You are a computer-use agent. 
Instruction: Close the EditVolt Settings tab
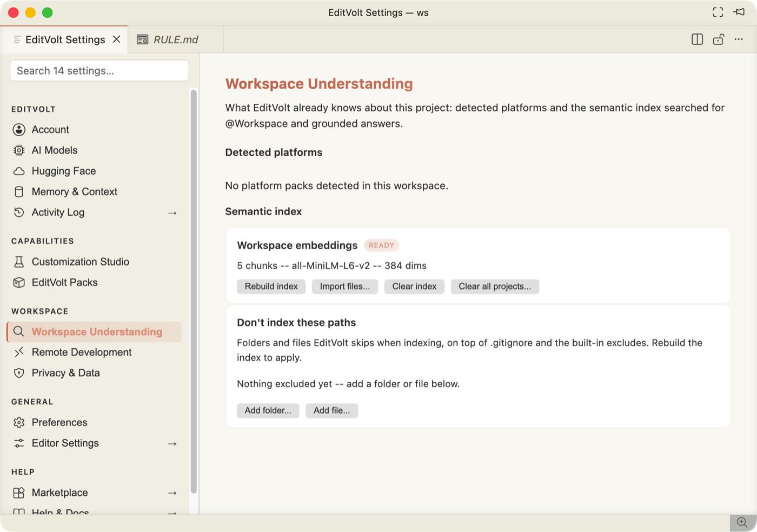tap(116, 39)
